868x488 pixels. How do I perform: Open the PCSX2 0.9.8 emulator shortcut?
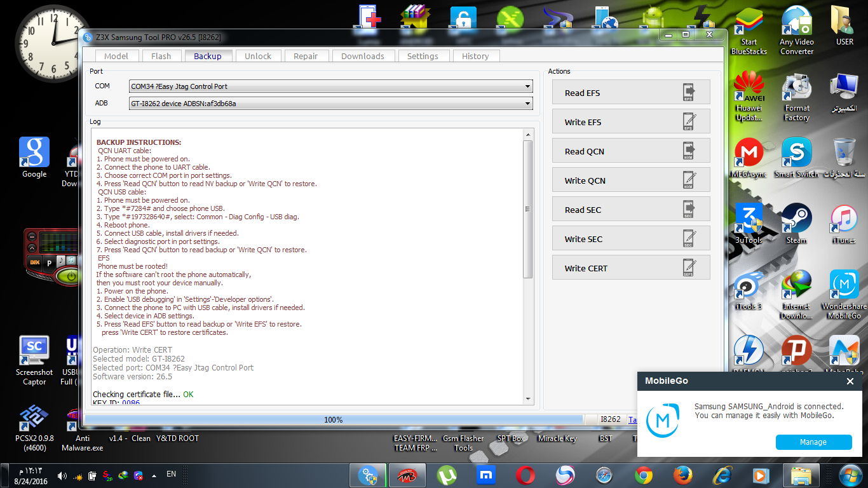[x=34, y=427]
